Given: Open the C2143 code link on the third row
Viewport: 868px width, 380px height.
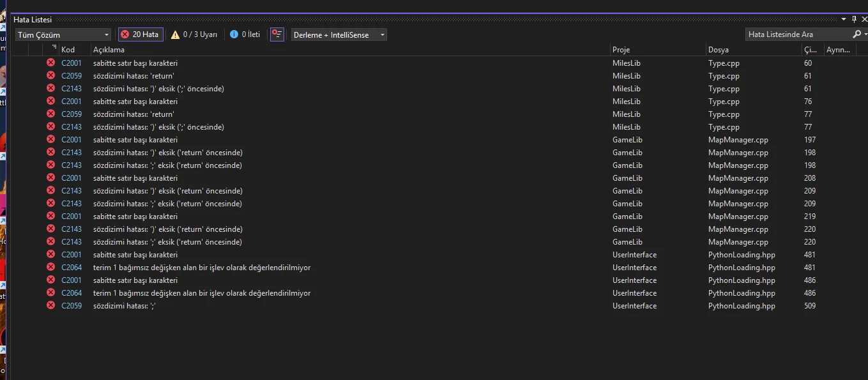Looking at the screenshot, I should point(72,89).
